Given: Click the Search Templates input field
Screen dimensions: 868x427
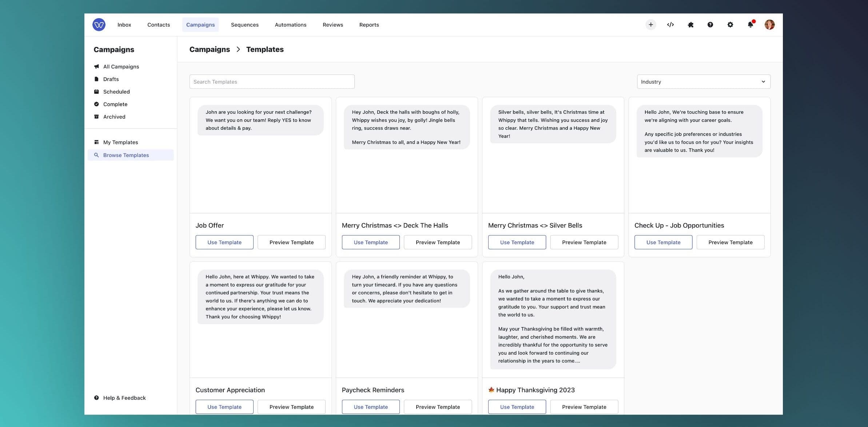Looking at the screenshot, I should pyautogui.click(x=272, y=81).
